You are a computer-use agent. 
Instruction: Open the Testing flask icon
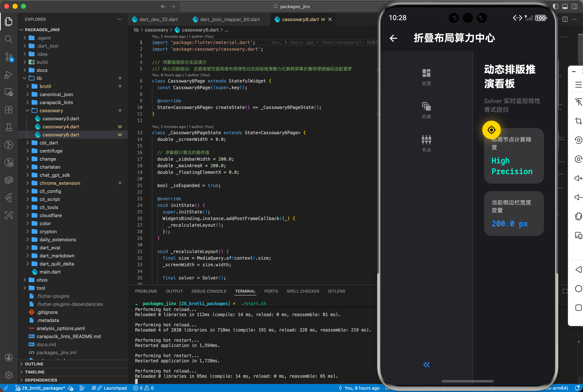(9, 127)
